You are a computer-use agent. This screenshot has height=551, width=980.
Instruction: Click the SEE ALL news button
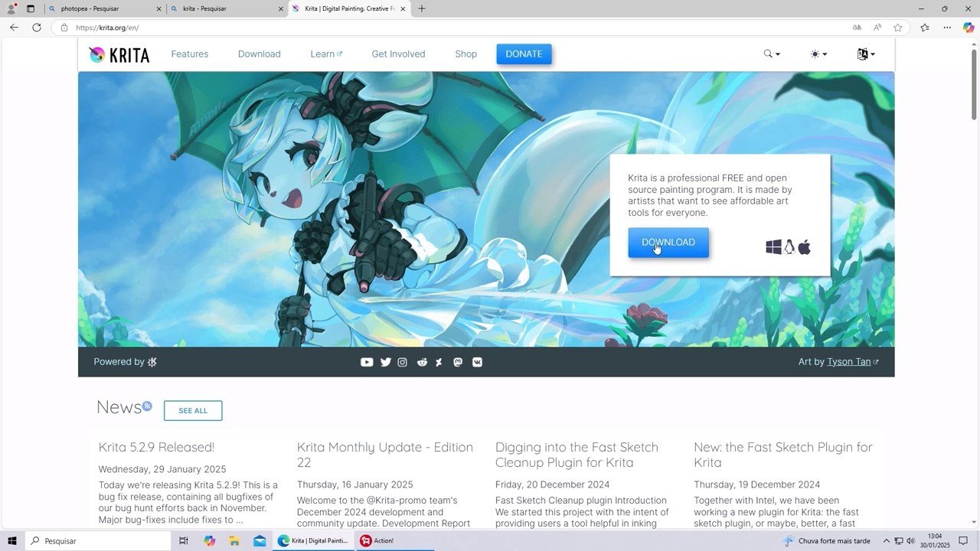pos(193,411)
